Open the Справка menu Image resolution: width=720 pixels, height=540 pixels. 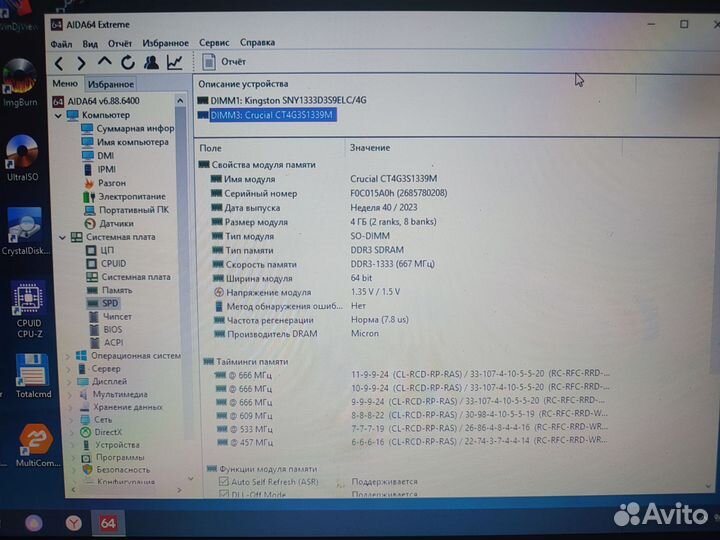(x=258, y=42)
